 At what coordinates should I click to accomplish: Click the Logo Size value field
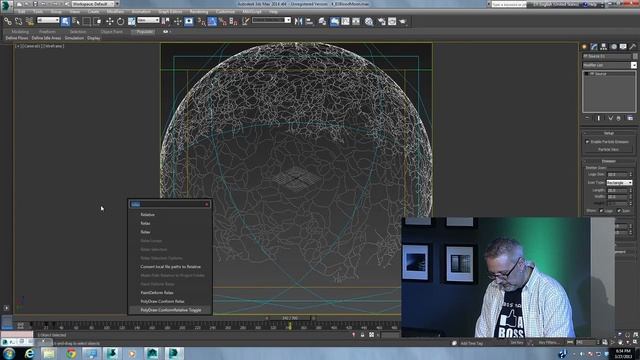tap(617, 174)
